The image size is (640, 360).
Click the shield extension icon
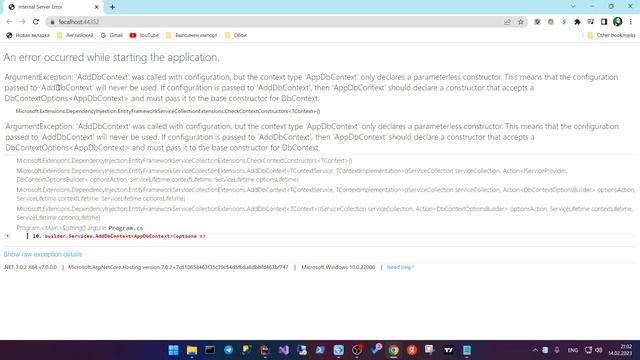(537, 22)
